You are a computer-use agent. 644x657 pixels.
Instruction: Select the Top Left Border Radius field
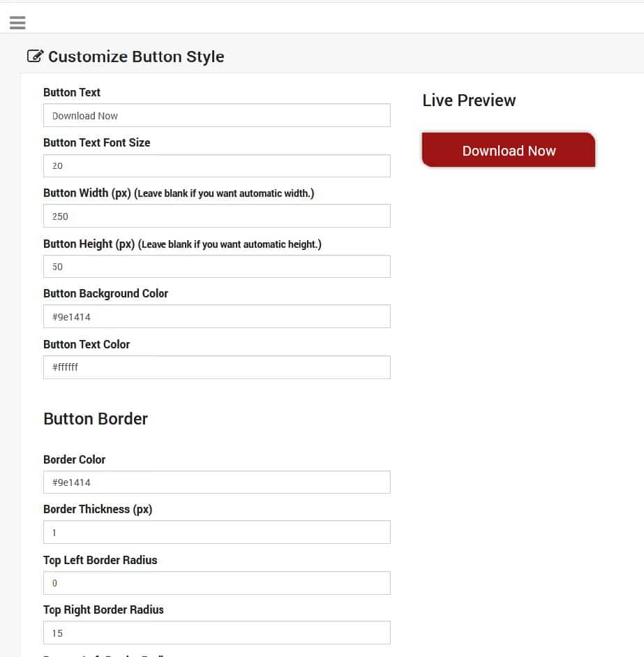[216, 582]
